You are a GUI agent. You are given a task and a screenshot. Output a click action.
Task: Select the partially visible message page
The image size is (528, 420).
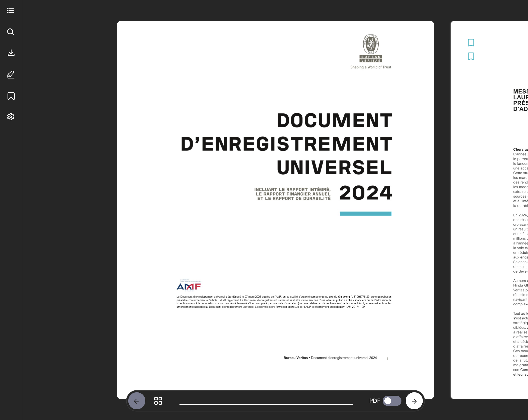tap(490, 208)
